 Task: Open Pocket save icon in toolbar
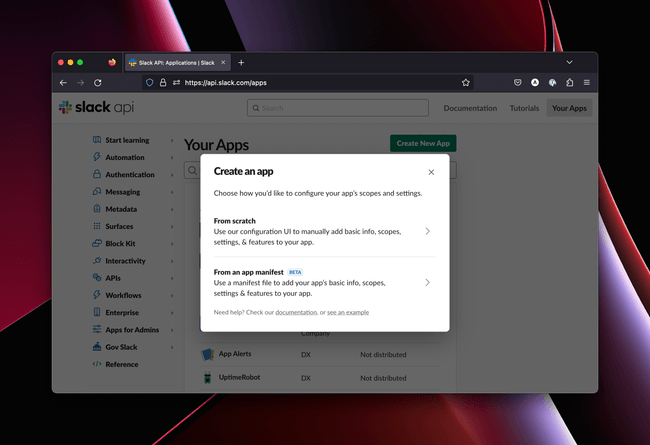[x=517, y=83]
